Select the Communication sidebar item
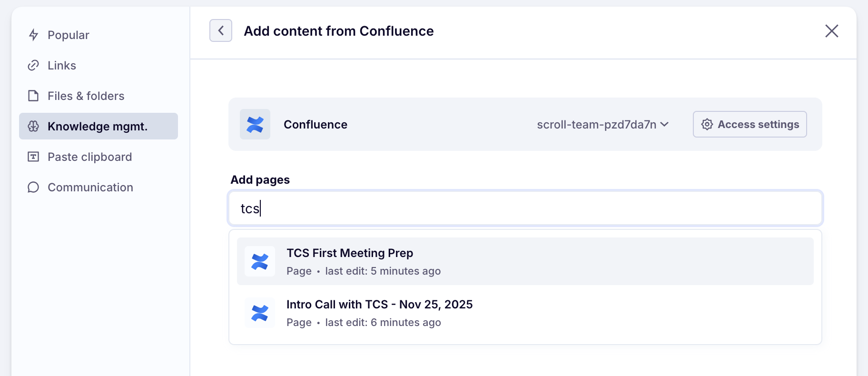 [x=90, y=187]
